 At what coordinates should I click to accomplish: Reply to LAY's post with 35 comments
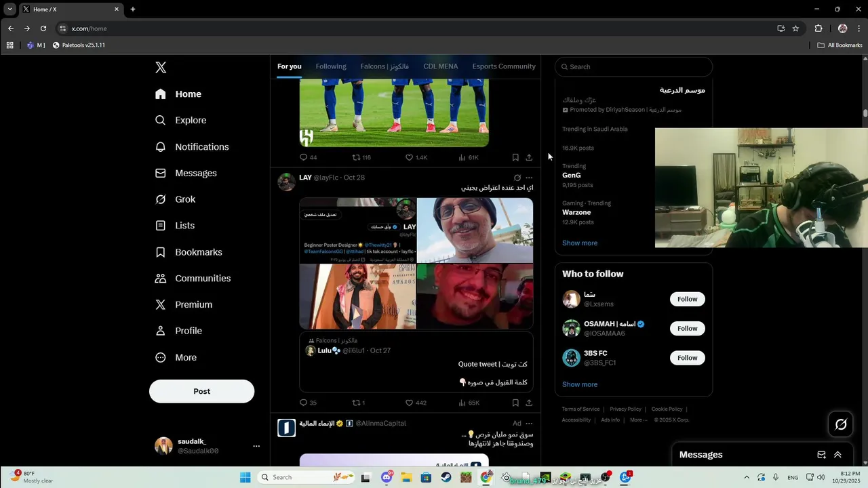click(x=308, y=403)
